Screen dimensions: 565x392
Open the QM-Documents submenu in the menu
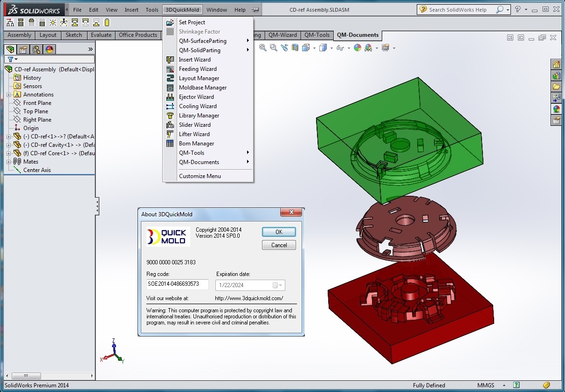click(x=208, y=162)
